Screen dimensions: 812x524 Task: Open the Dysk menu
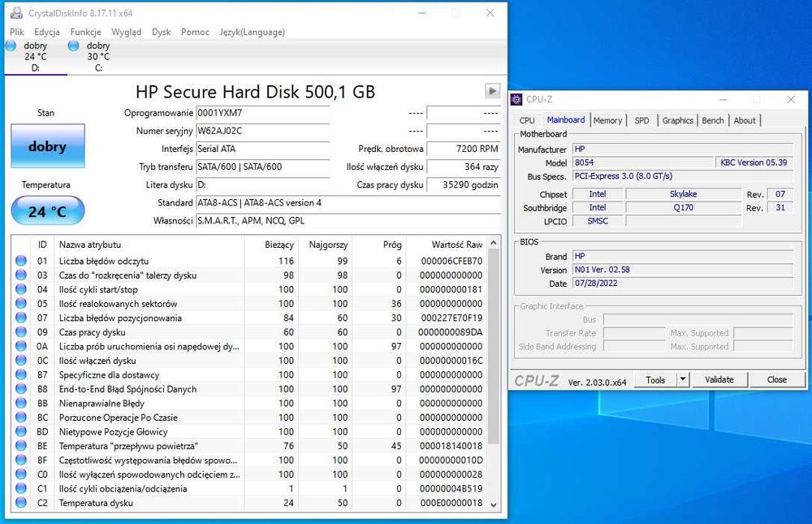(161, 32)
